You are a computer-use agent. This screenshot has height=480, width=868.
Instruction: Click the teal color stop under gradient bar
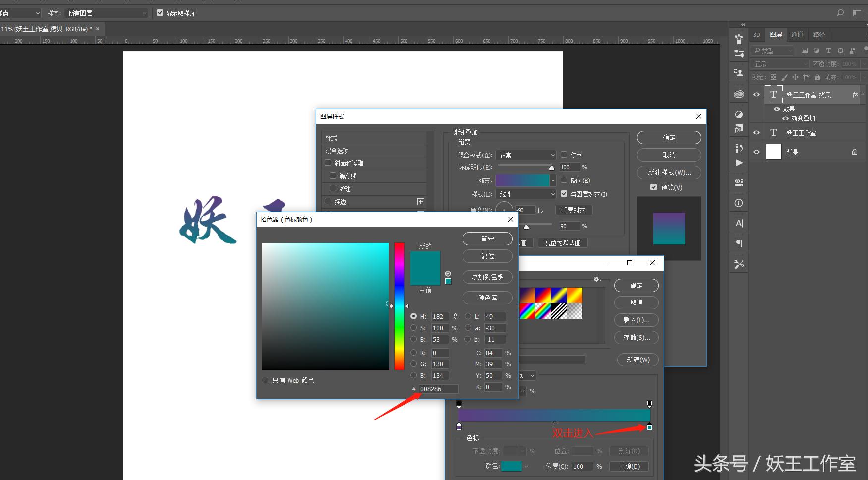pos(649,427)
